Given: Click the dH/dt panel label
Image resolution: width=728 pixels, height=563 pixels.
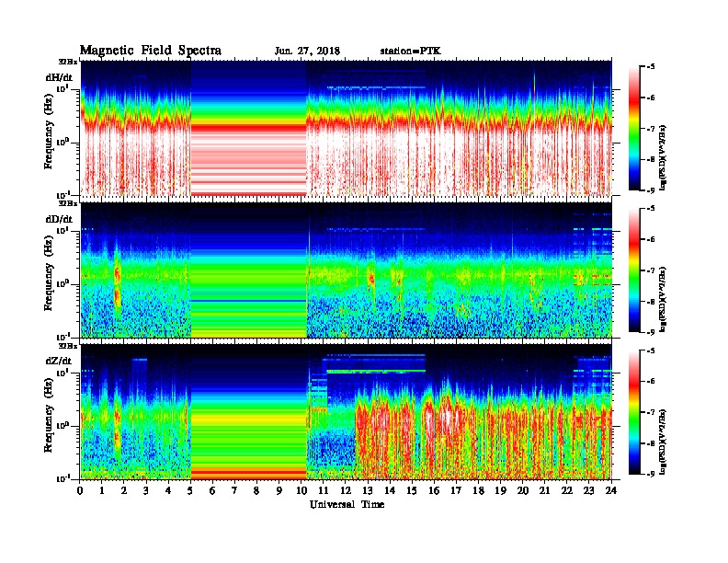Looking at the screenshot, I should click(59, 77).
